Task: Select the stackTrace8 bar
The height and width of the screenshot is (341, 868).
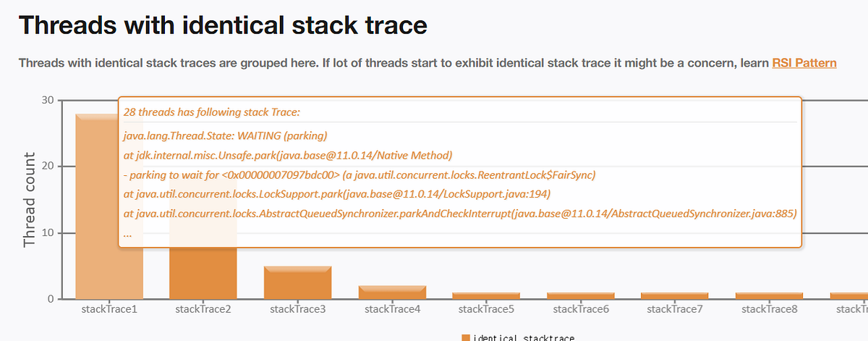Action: click(x=770, y=295)
